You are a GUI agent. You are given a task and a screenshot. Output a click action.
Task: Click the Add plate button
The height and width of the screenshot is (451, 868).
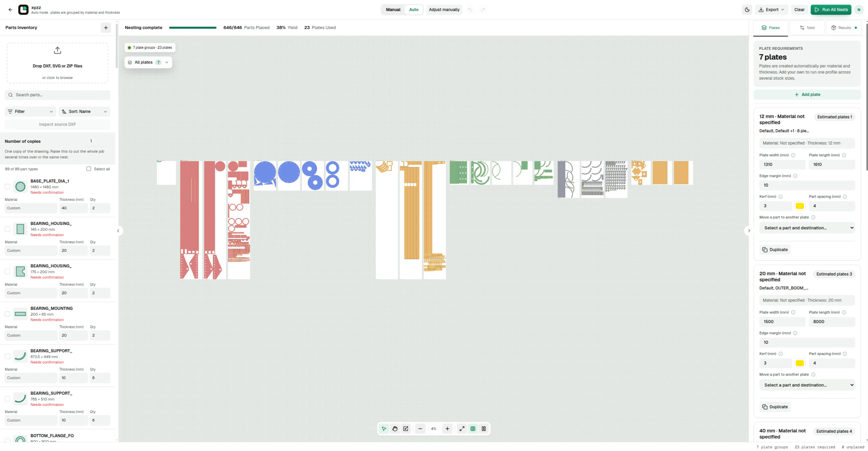click(807, 95)
